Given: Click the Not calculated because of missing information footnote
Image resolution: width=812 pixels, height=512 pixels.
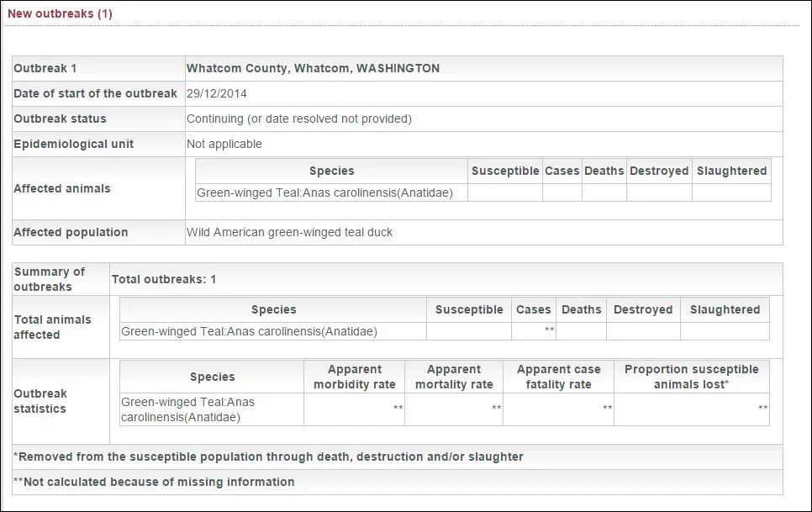Looking at the screenshot, I should click(154, 482).
